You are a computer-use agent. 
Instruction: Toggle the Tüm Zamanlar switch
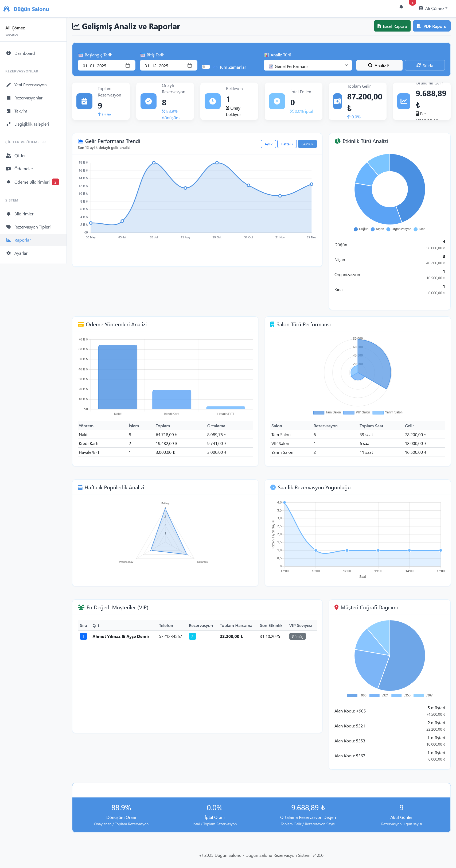206,67
